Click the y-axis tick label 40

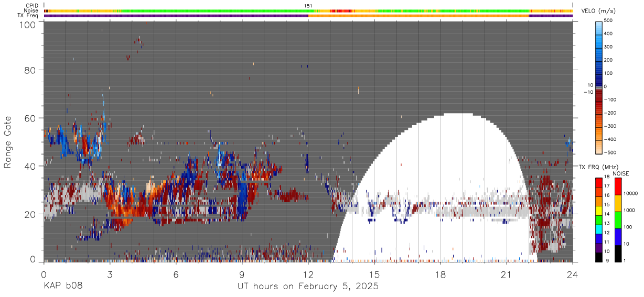pyautogui.click(x=30, y=166)
